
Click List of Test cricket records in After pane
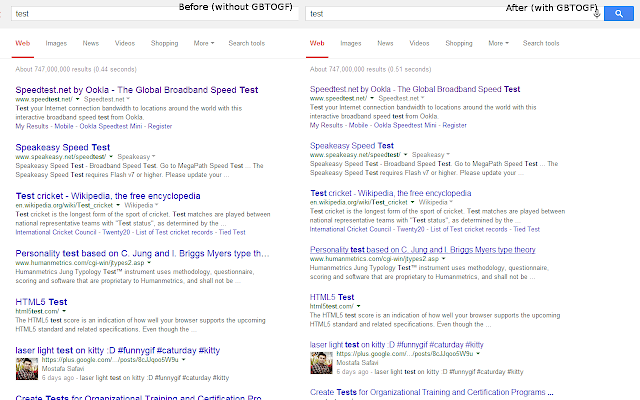pyautogui.click(x=469, y=229)
